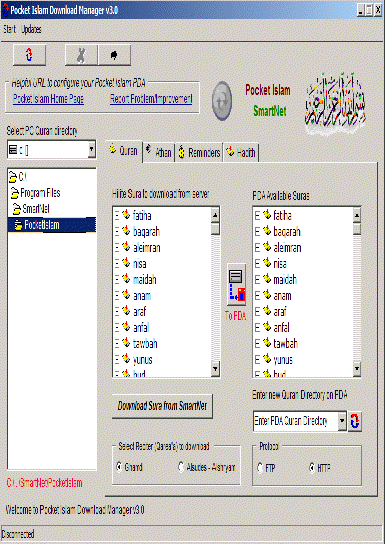385x544 pixels.
Task: Click the Arabic calligraphy logo image
Action: pyautogui.click(x=335, y=103)
